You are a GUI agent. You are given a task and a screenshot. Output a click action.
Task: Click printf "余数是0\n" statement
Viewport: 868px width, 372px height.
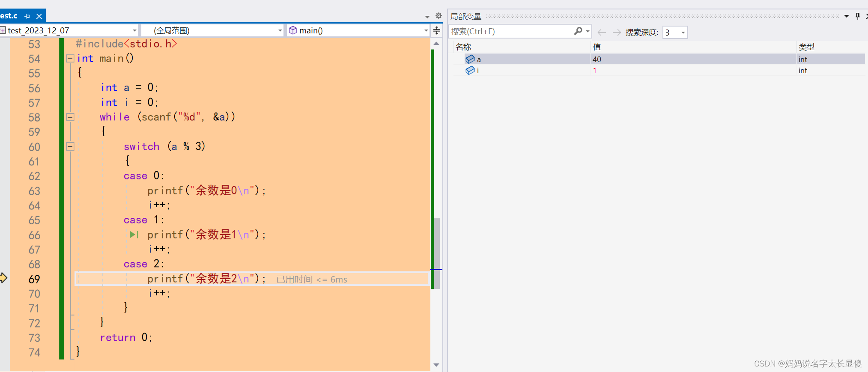click(206, 190)
